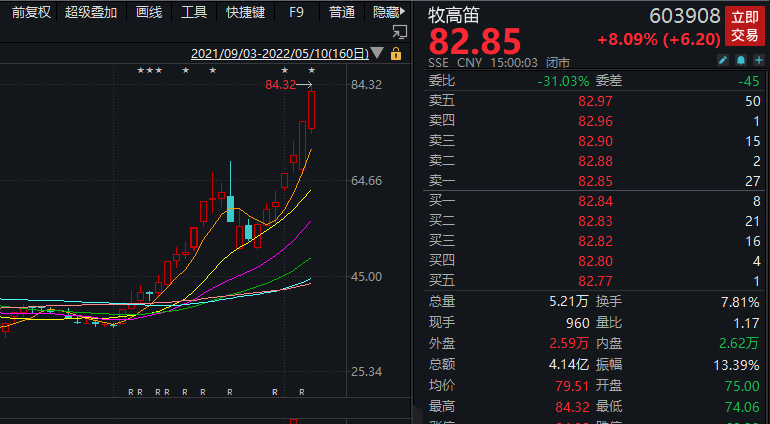Viewport: 770px width, 424px height.
Task: Select the 普通 mode option
Action: pos(342,12)
